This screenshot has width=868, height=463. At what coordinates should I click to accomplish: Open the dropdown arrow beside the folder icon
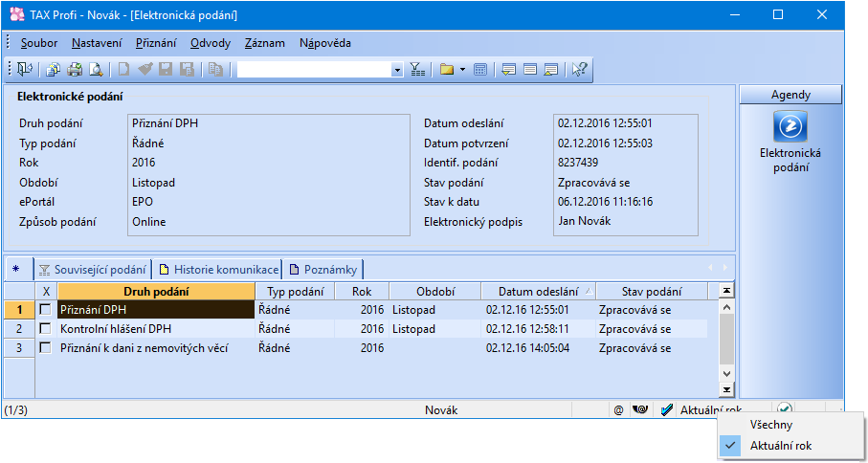coord(462,70)
